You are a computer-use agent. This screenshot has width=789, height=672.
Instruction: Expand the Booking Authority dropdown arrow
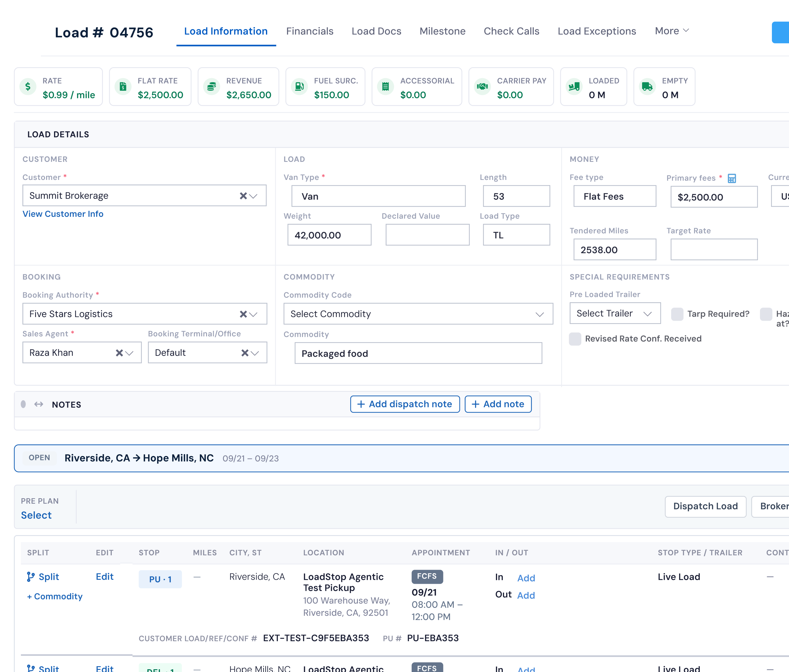pos(254,314)
